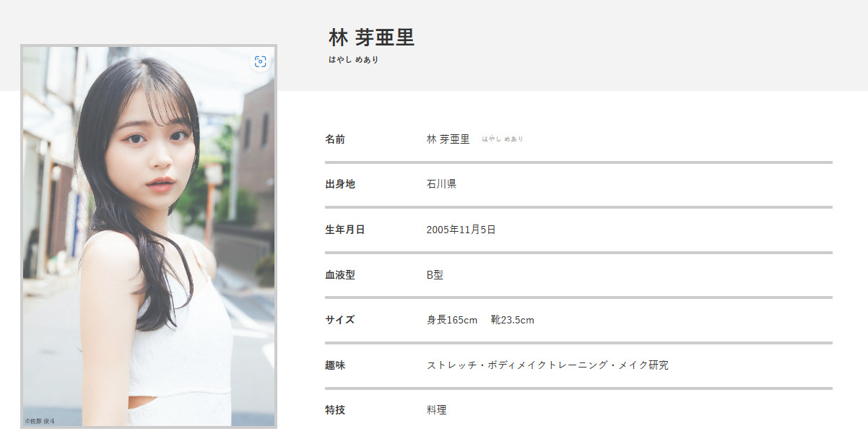Click the 名前 row label
Viewport: 868px width, 439px height.
click(335, 139)
